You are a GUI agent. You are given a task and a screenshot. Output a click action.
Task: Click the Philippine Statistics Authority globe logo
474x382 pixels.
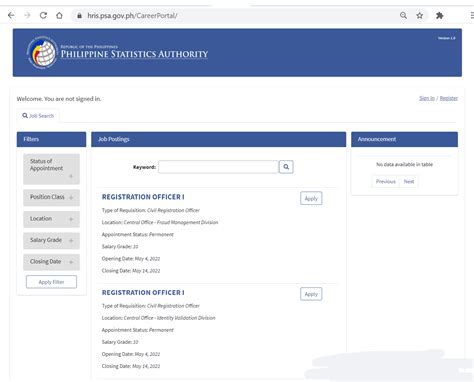(x=42, y=53)
